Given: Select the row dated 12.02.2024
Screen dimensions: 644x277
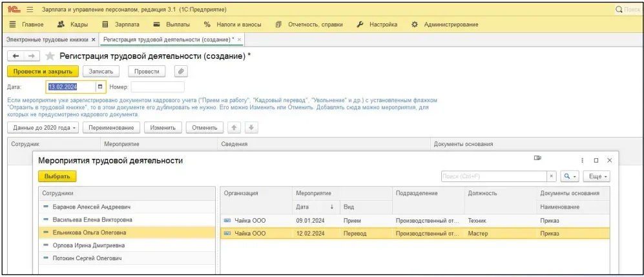Looking at the screenshot, I should 415,234.
